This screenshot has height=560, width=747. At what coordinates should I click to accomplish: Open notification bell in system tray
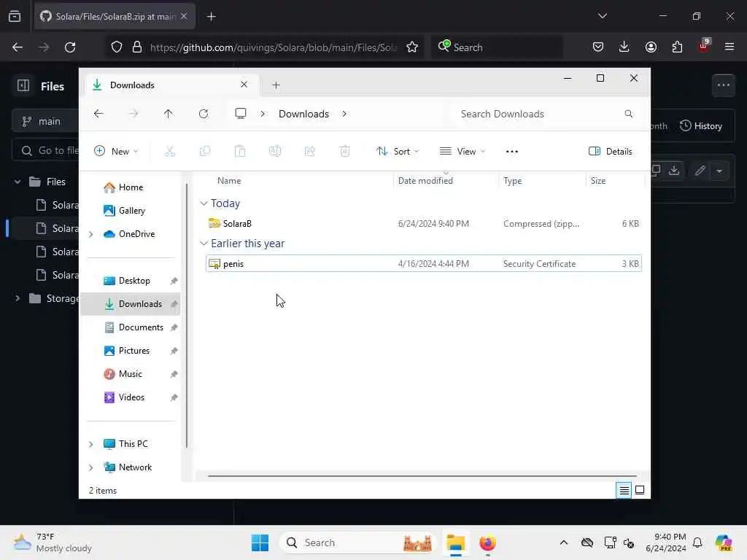(697, 542)
